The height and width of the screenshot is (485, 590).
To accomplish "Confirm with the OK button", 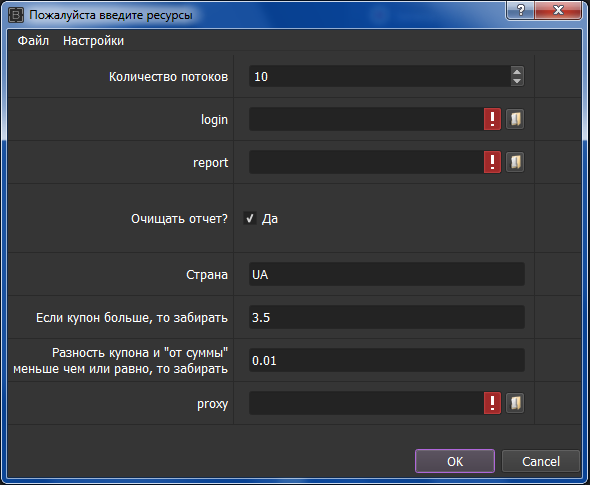I will (x=455, y=461).
